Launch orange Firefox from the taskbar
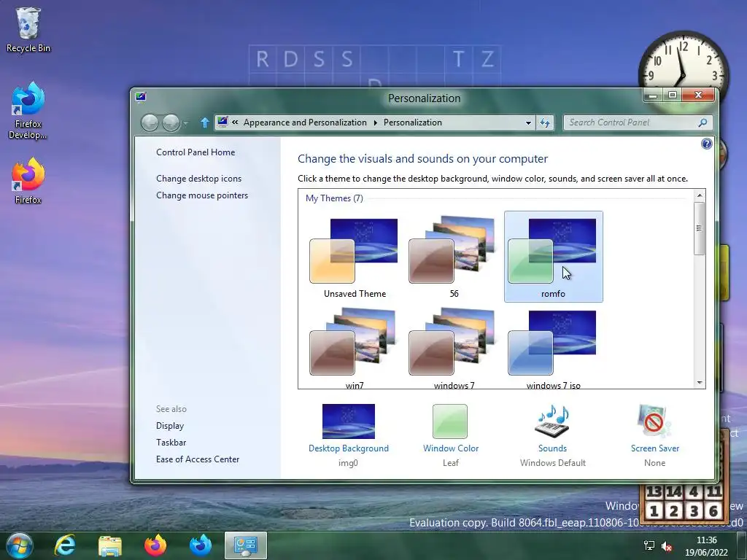This screenshot has height=560, width=747. point(155,545)
